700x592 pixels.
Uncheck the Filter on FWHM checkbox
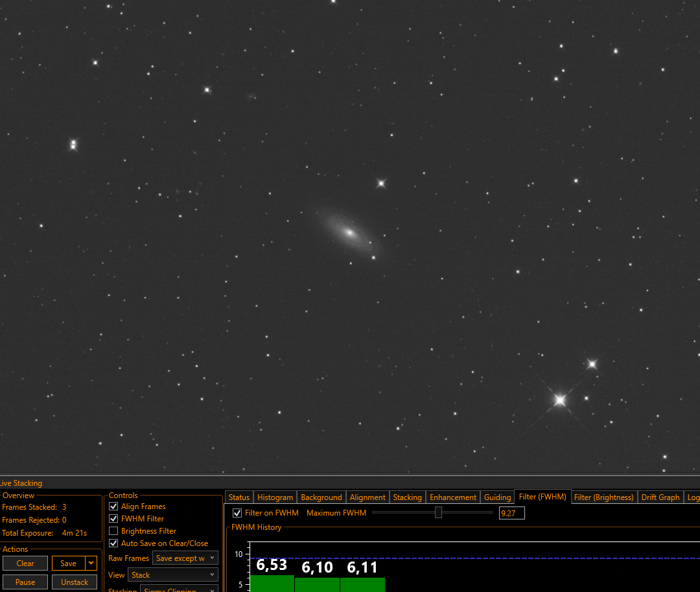click(237, 513)
